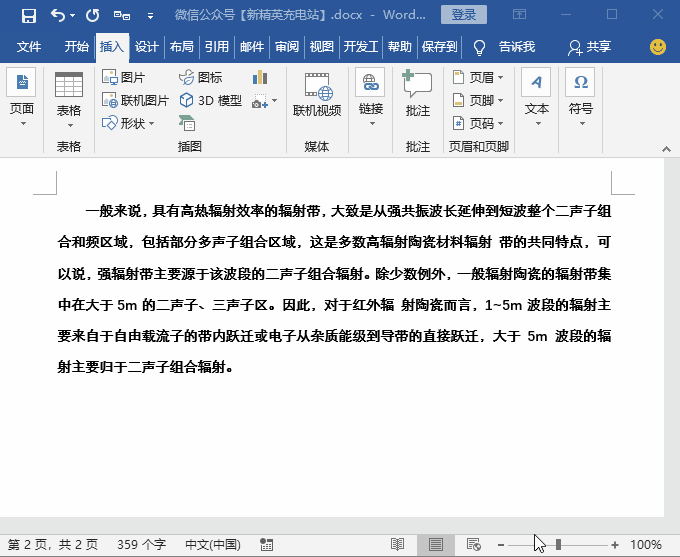Open the 保存到 tab

[439, 46]
